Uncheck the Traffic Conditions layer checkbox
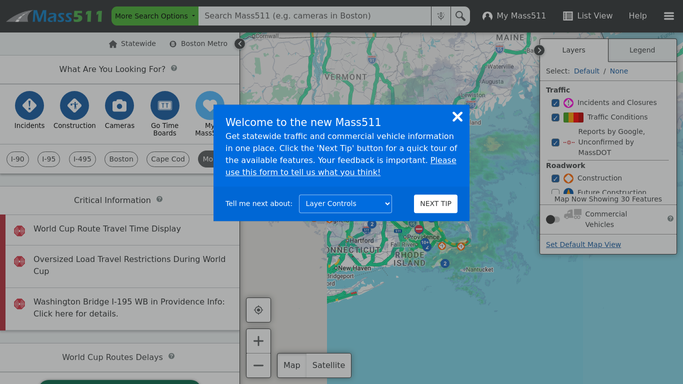The width and height of the screenshot is (683, 384). pos(555,118)
